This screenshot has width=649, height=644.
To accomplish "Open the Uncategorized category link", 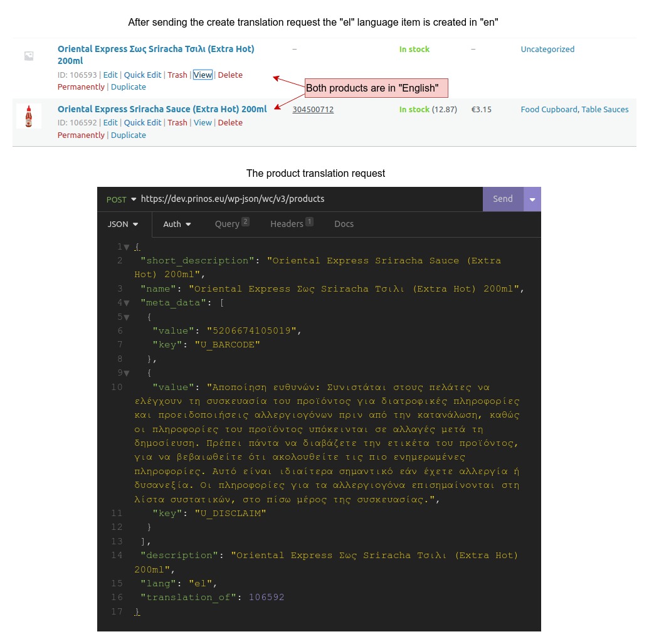I will point(547,50).
